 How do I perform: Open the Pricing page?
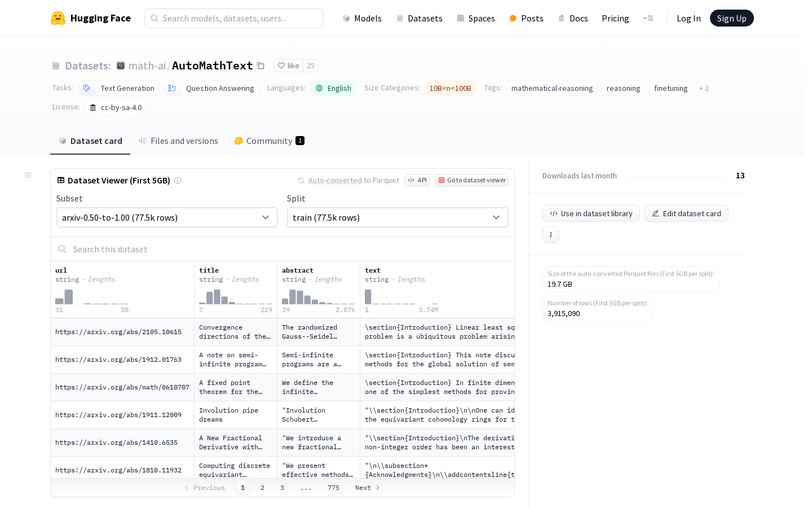[615, 18]
